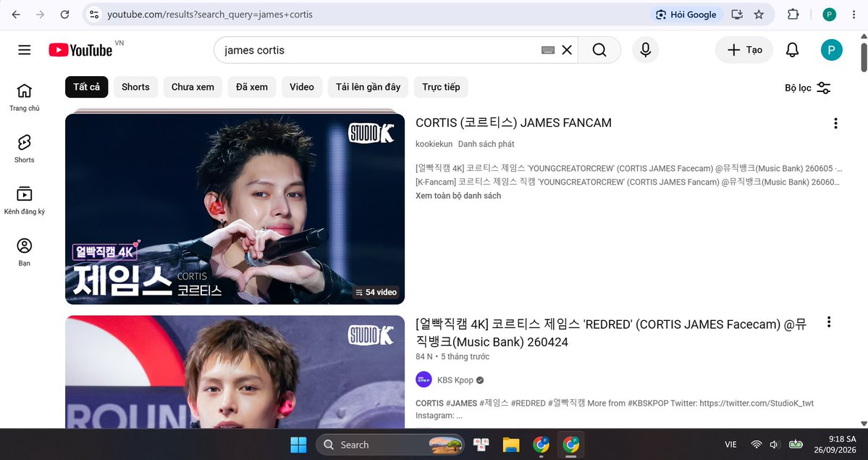Open Shorts in the left sidebar
The height and width of the screenshot is (460, 868).
coord(25,149)
